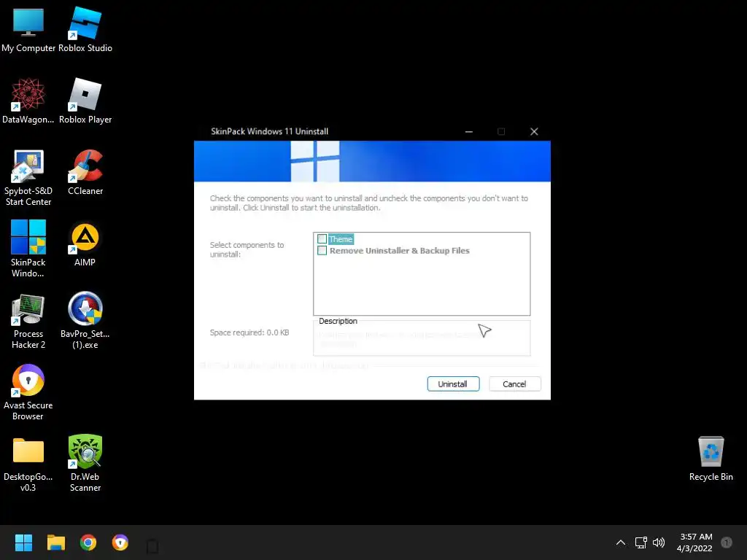Open Avast Secure Browser taskbar icon

(x=120, y=542)
